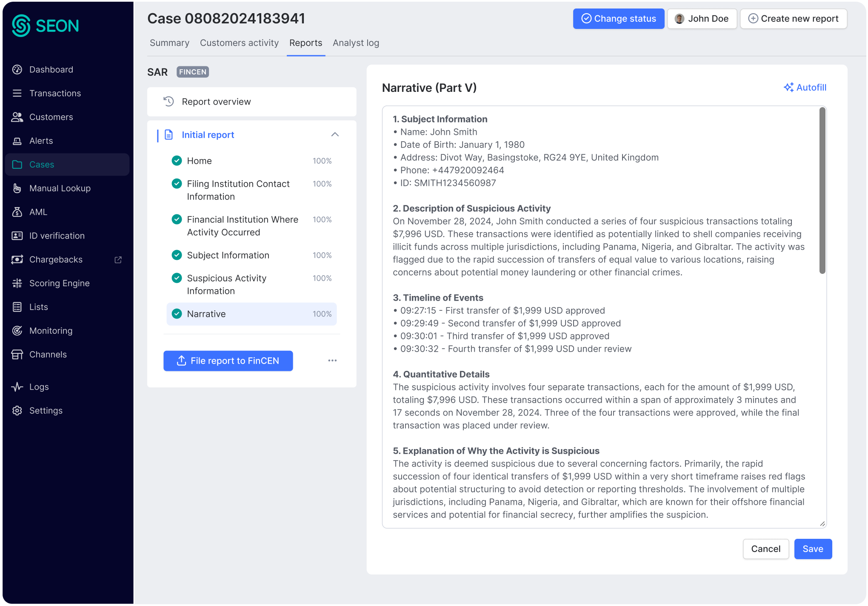Toggle the Home section completion checkmark
This screenshot has height=606, width=868.
tap(177, 161)
